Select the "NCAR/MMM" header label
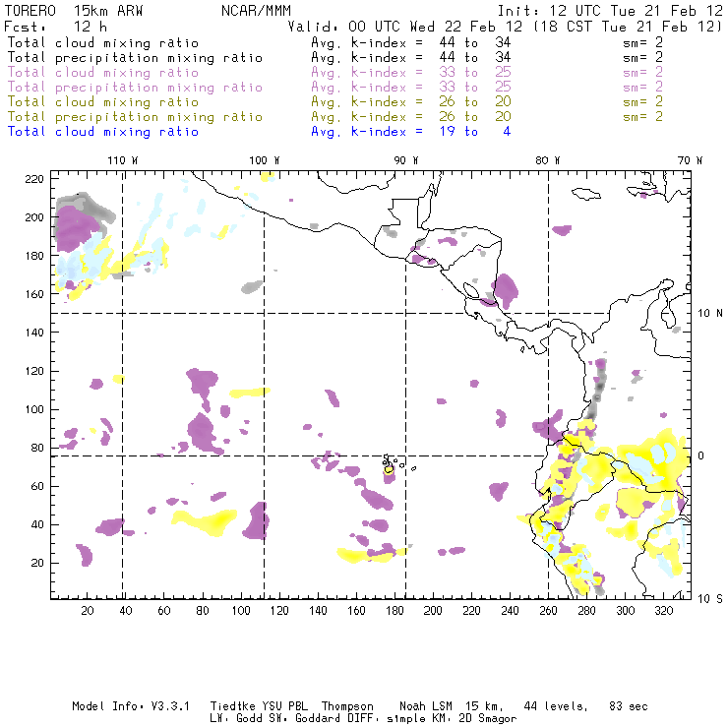Image resolution: width=728 pixels, height=728 pixels. (x=256, y=10)
